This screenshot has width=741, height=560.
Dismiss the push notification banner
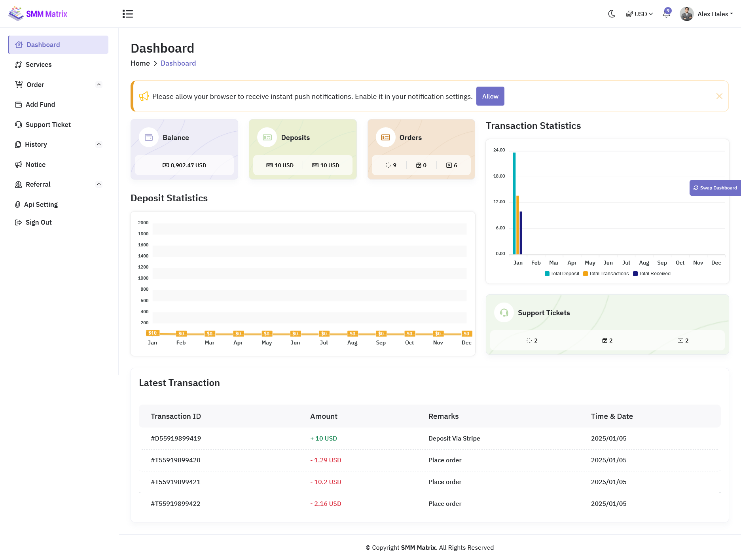coord(719,96)
